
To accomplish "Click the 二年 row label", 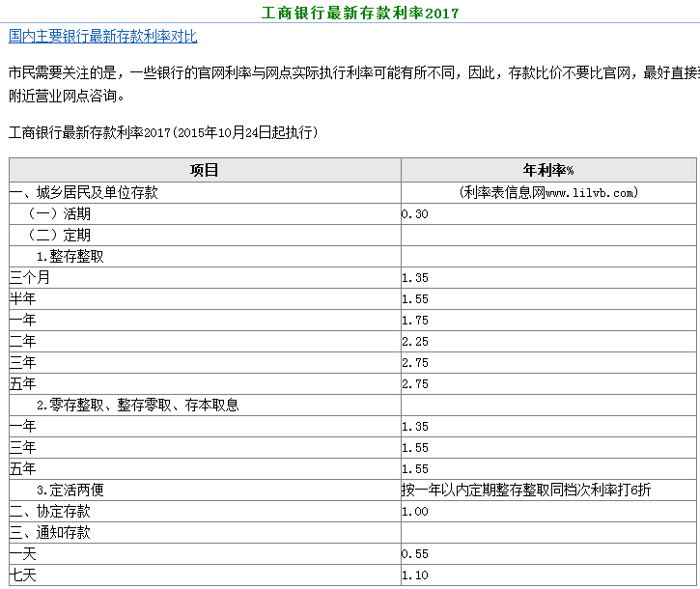I will 23,341.
